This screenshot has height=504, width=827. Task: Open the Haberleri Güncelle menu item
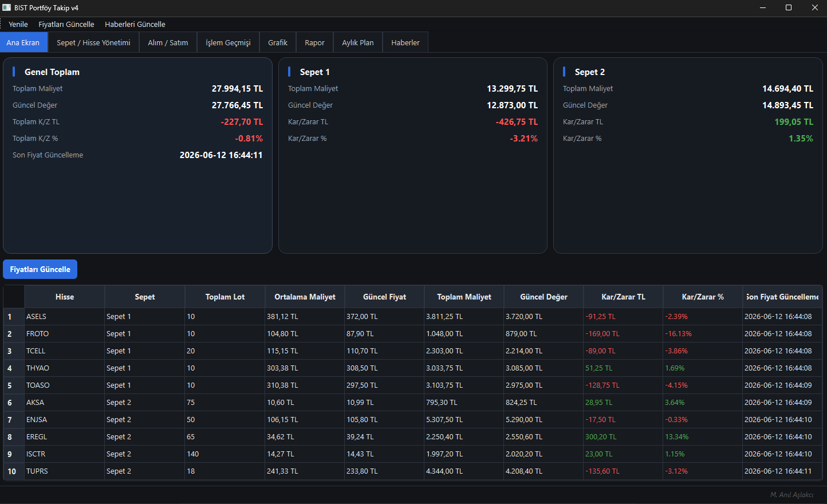point(135,24)
